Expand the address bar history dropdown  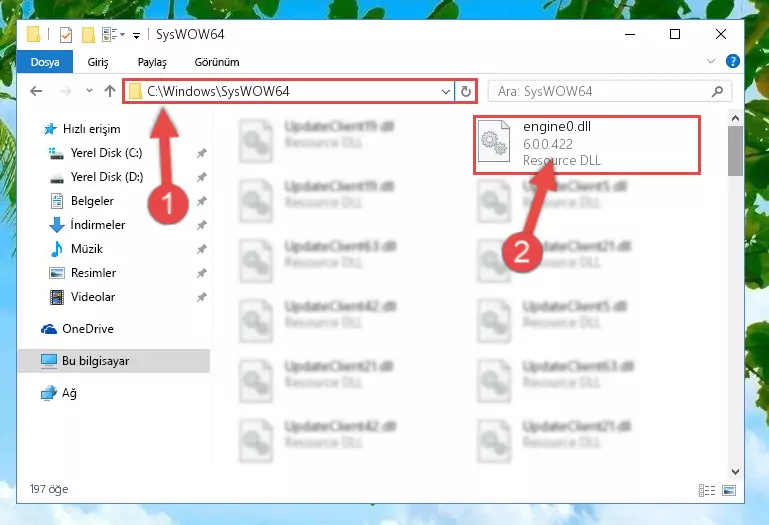(445, 91)
